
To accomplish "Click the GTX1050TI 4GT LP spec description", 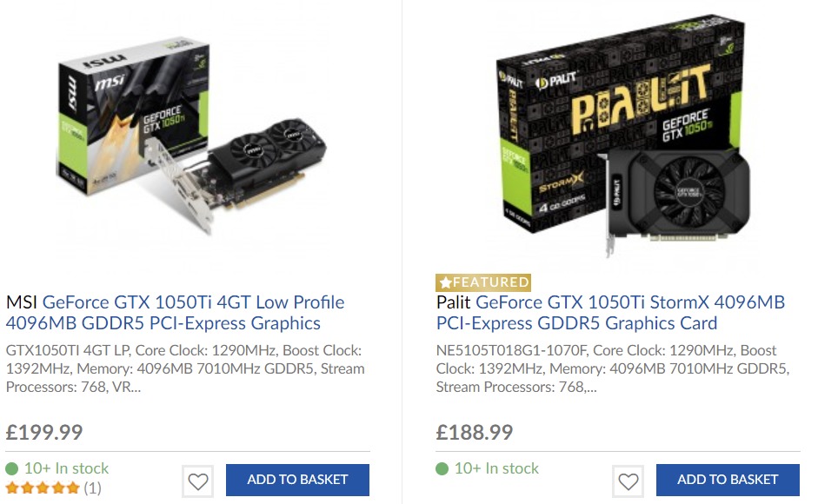I will [184, 368].
